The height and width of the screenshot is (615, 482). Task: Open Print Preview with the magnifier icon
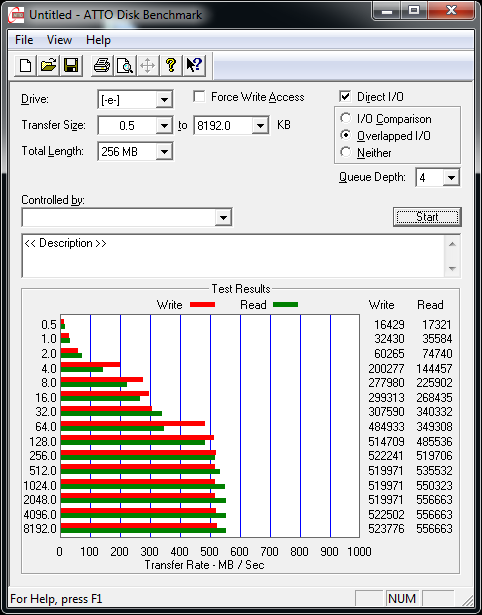125,65
